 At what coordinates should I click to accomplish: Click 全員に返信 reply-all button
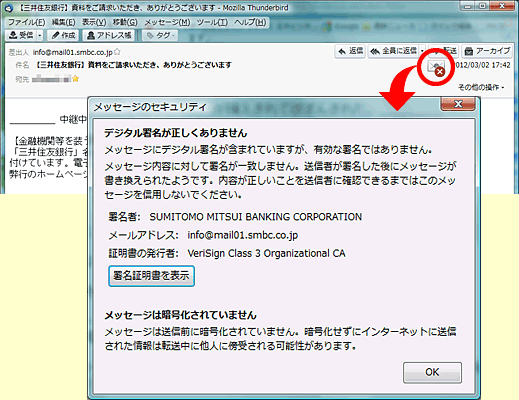click(393, 51)
